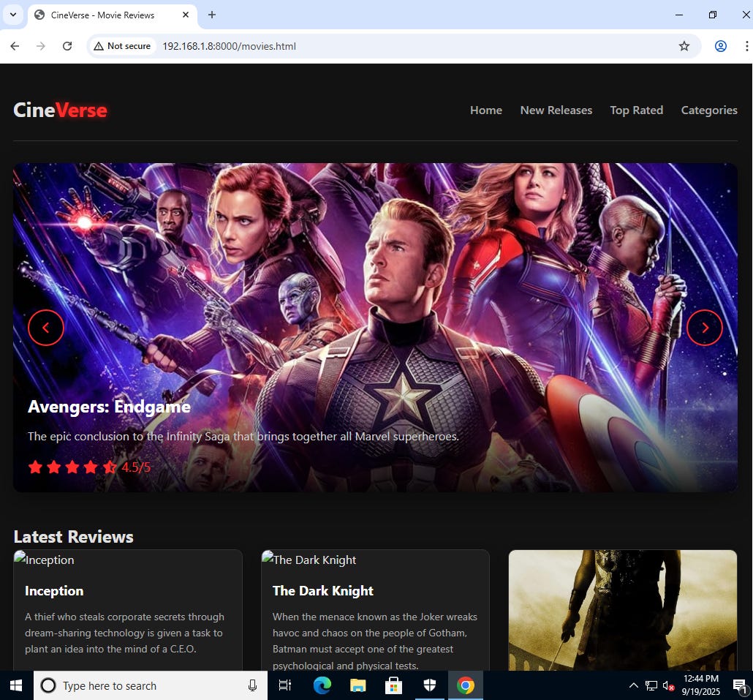Image resolution: width=753 pixels, height=700 pixels.
Task: Open the Not secure site info badge
Action: [x=123, y=46]
